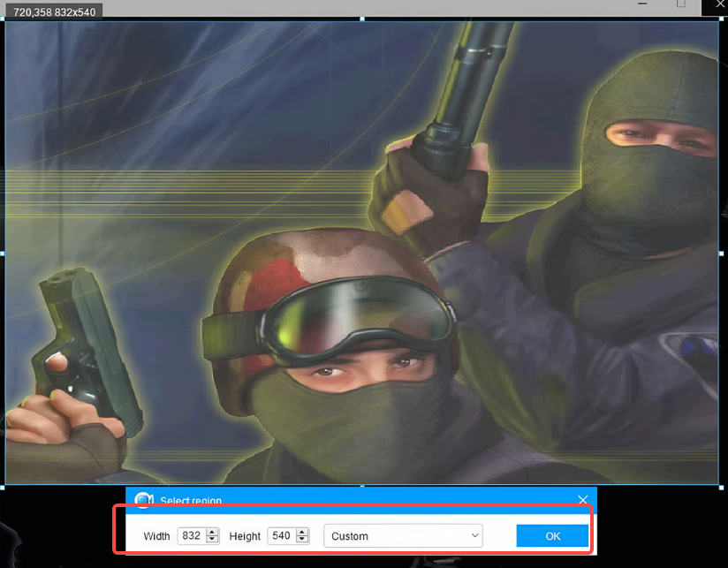Maximize the background window

tap(680, 4)
